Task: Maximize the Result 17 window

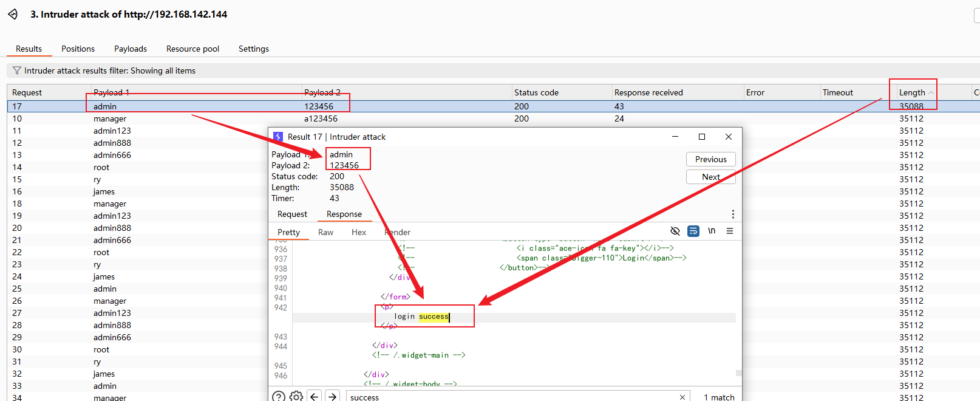Action: pos(702,137)
